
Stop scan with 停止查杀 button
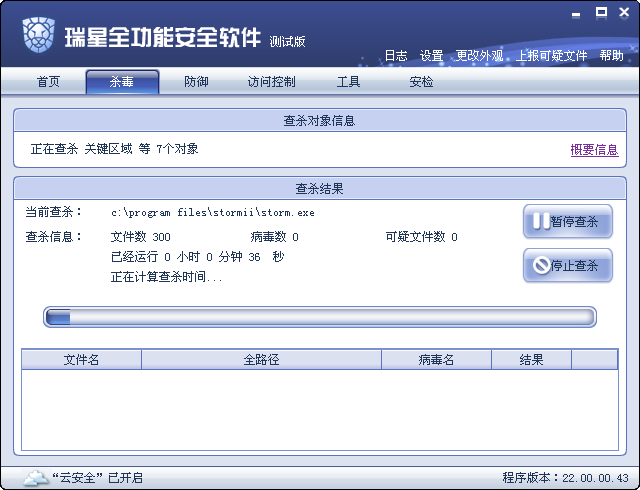click(568, 265)
